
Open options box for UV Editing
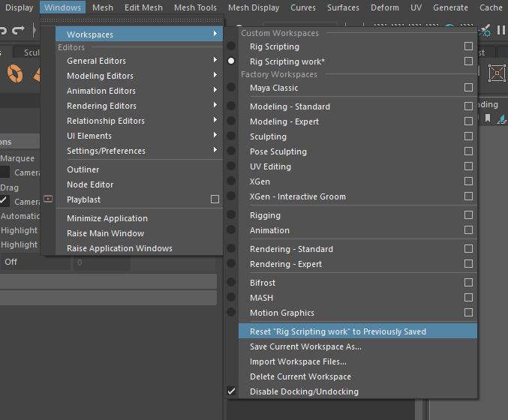468,166
